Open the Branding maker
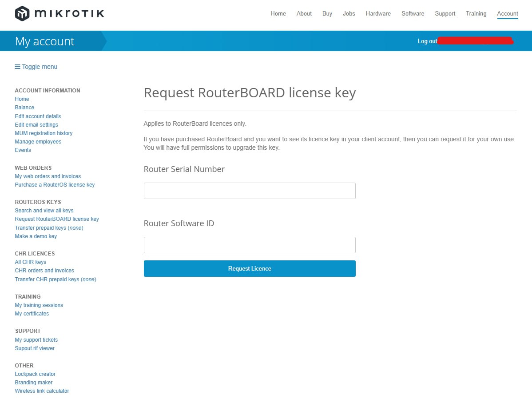The width and height of the screenshot is (532, 403). 34,383
